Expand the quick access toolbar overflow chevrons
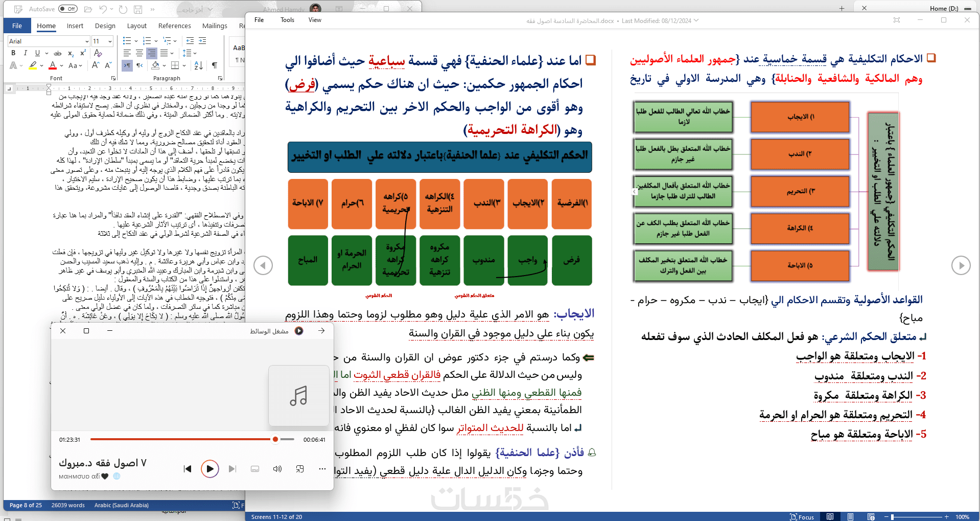 152,9
